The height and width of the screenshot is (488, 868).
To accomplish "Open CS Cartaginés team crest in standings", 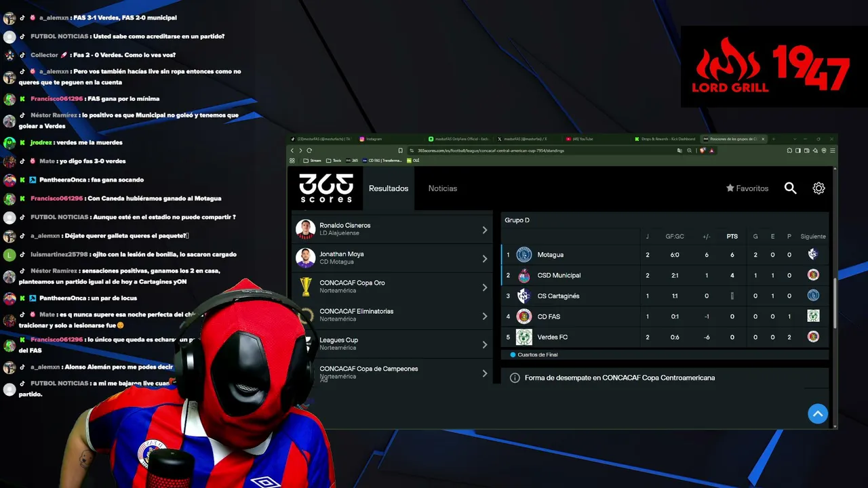I will click(x=524, y=296).
